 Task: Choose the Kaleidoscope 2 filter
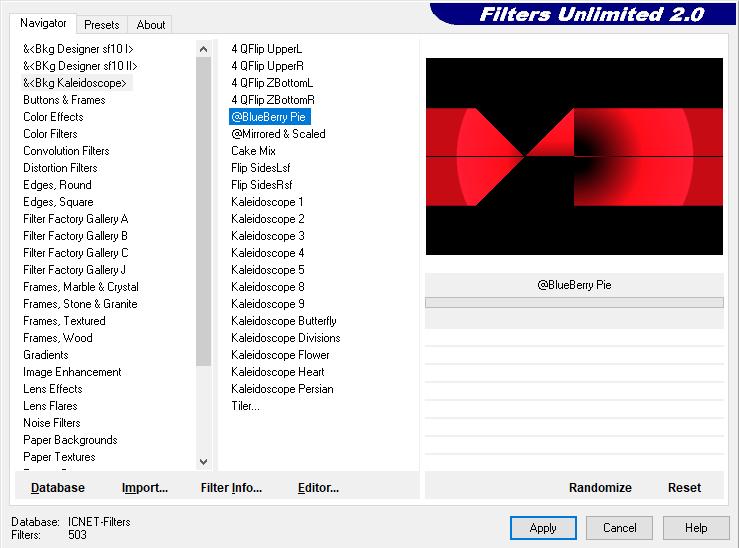point(268,219)
